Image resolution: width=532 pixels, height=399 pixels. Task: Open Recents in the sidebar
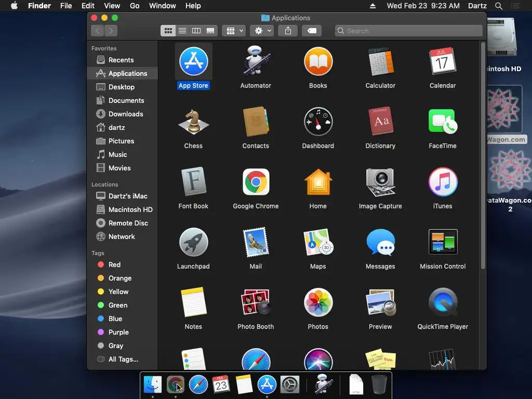pos(123,60)
